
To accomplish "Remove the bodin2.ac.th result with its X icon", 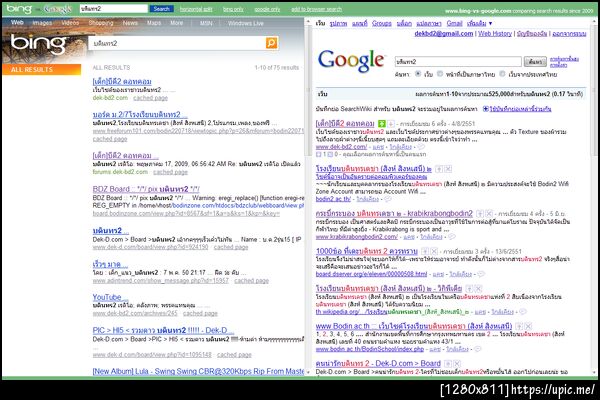I will [x=448, y=169].
